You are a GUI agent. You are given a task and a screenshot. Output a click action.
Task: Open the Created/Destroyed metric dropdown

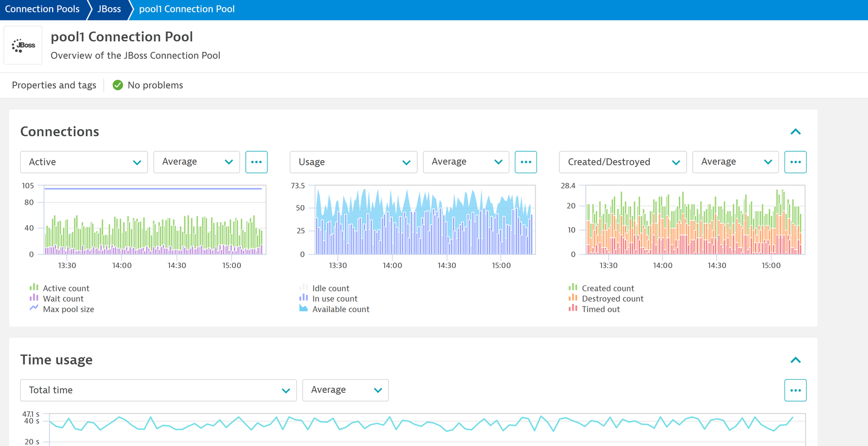pos(623,162)
